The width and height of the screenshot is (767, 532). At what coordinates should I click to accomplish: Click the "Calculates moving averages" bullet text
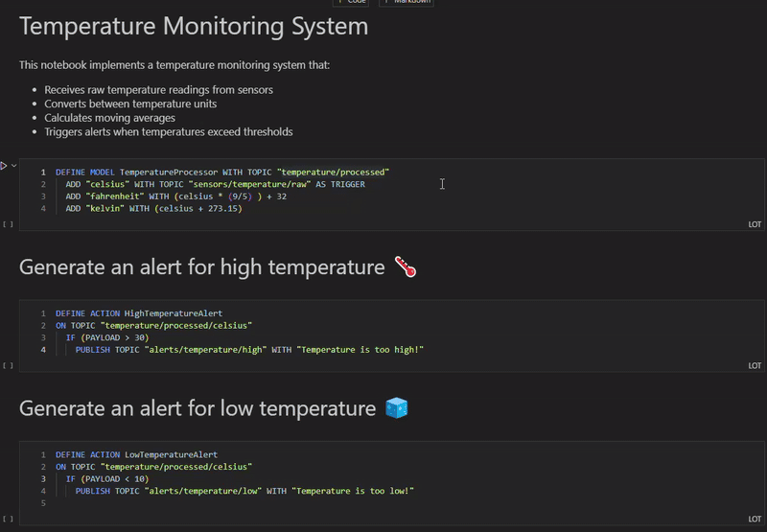point(109,118)
